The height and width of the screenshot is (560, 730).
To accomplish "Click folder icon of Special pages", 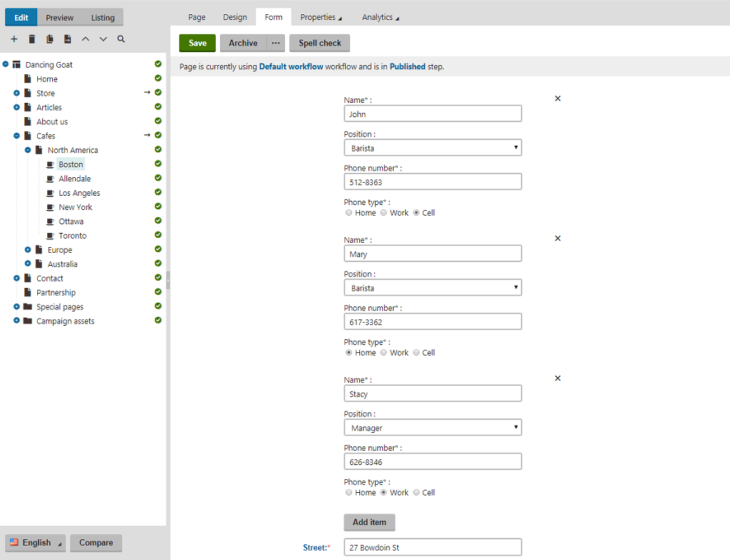I will [x=27, y=306].
